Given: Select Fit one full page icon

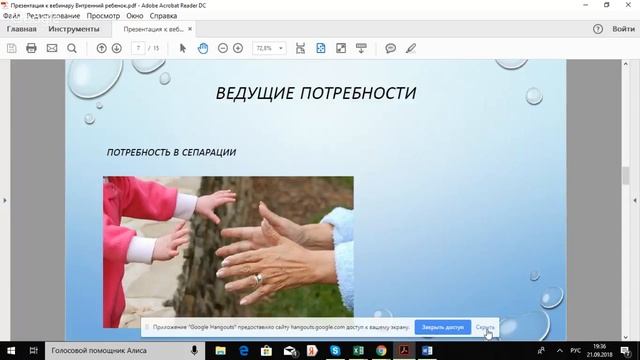Looking at the screenshot, I should click(321, 48).
